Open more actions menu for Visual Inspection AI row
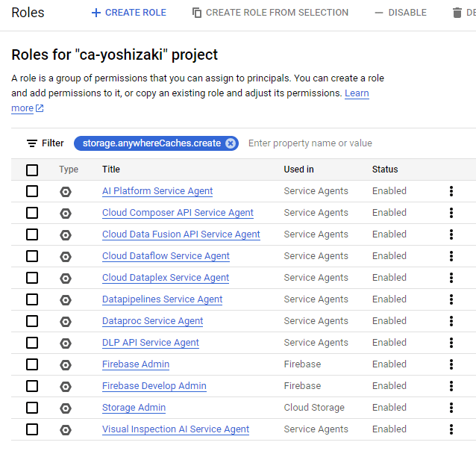This screenshot has width=476, height=454. click(x=451, y=429)
